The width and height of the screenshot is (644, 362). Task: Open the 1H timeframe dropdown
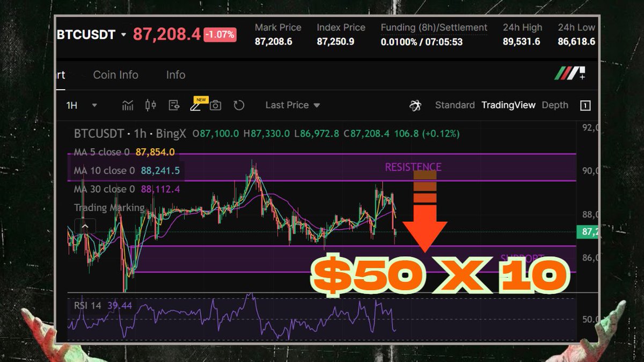point(82,105)
